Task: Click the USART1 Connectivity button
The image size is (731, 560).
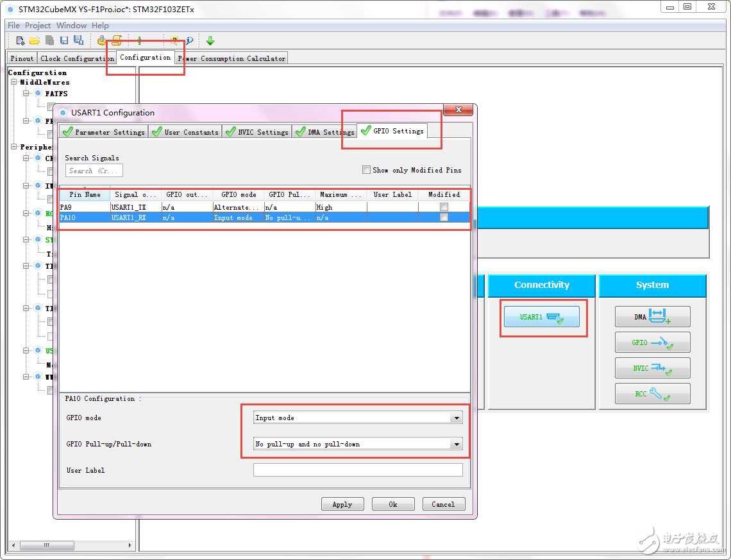Action: [x=542, y=317]
